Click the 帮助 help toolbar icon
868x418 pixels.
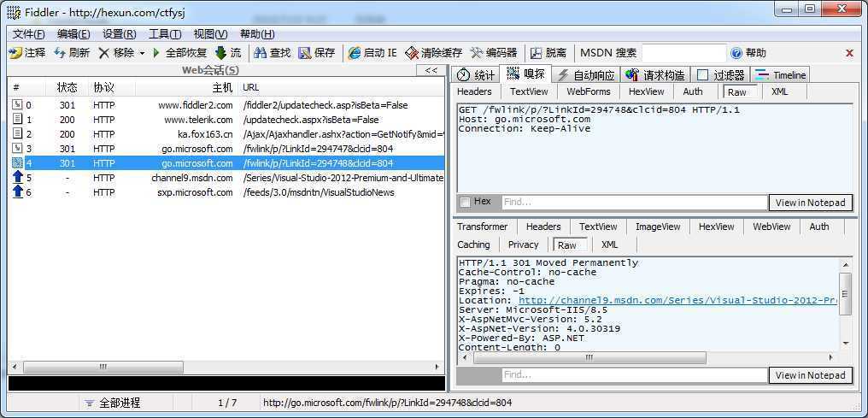736,53
